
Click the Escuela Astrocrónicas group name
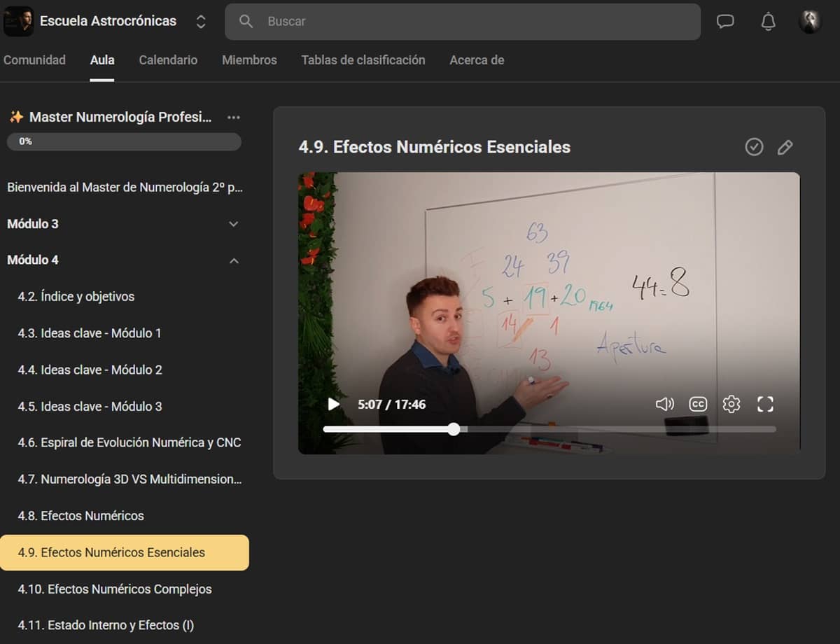(x=108, y=21)
